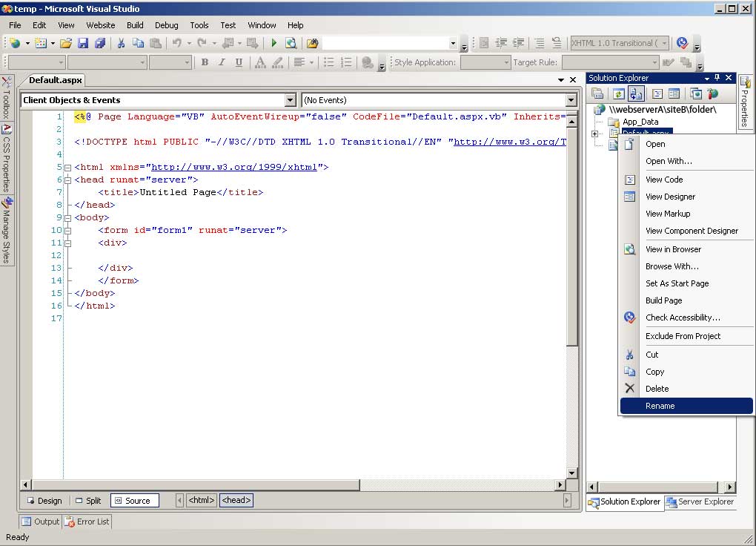Toggle Italic formatting button
The image size is (756, 546).
pos(222,62)
